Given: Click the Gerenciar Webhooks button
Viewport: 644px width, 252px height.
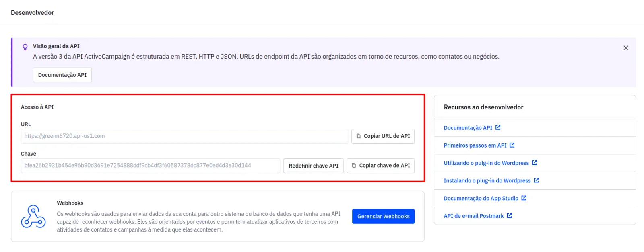Looking at the screenshot, I should click(383, 216).
